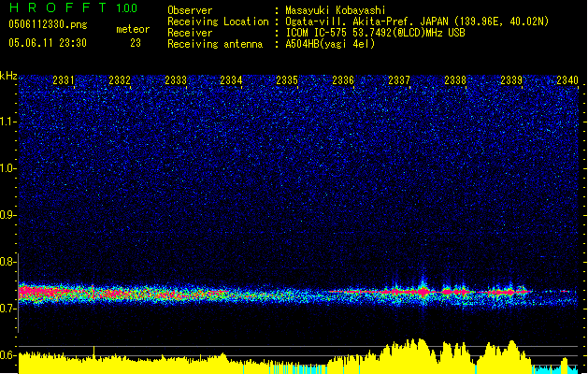Viewport: 588px width, 374px height.
Task: Click the A504HB(yagi 4el) antenna text
Action: coord(330,44)
